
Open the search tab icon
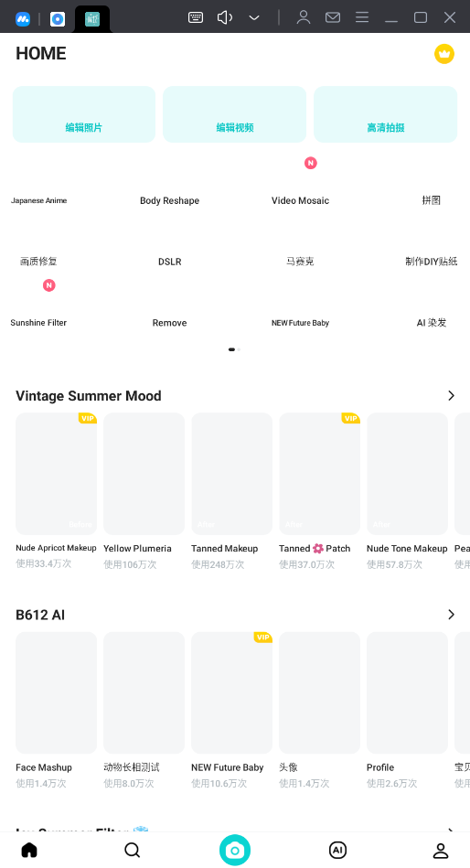[x=132, y=850]
